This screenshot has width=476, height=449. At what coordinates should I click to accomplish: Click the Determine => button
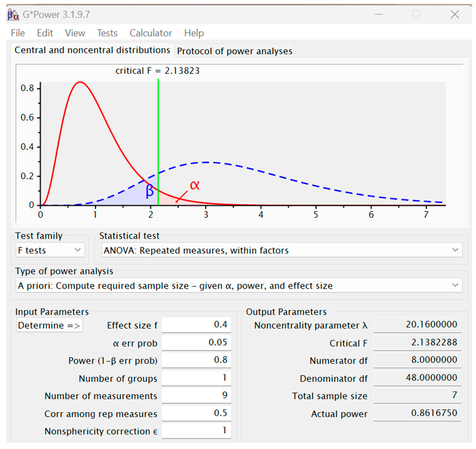click(49, 325)
